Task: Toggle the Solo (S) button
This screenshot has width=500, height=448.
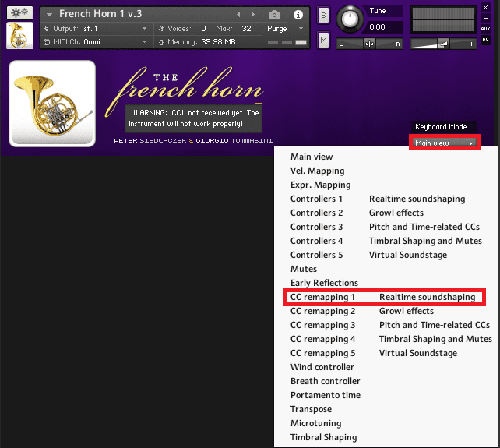Action: click(x=324, y=16)
